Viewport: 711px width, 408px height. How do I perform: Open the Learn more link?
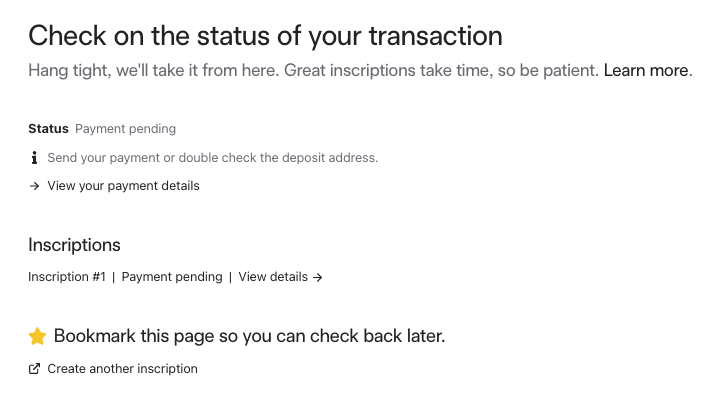(648, 71)
